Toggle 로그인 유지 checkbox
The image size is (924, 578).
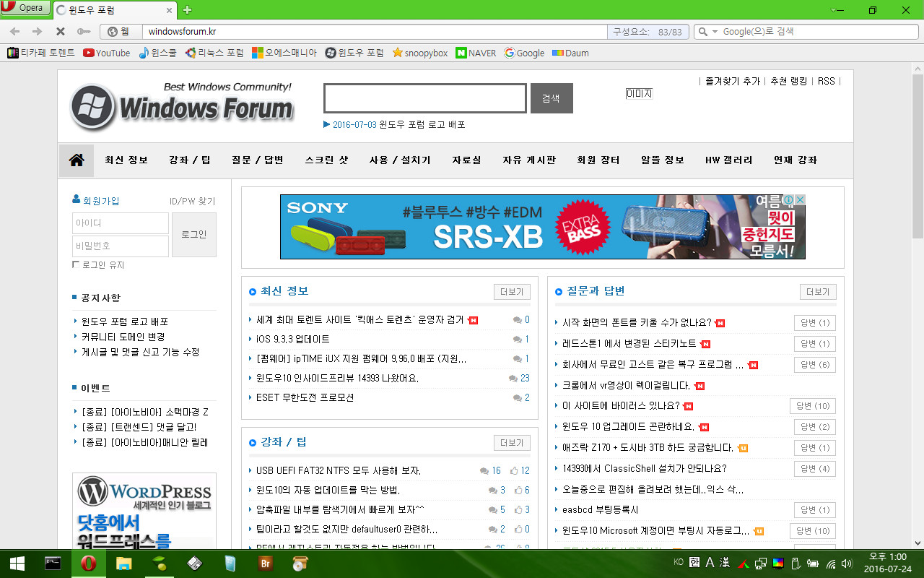(76, 265)
